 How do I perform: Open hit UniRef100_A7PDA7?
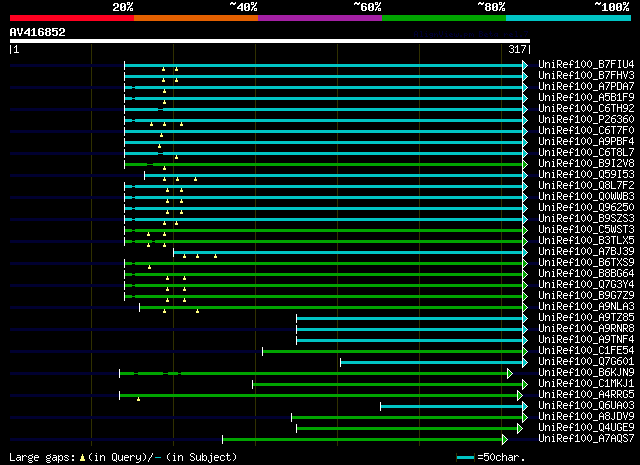tap(586, 87)
